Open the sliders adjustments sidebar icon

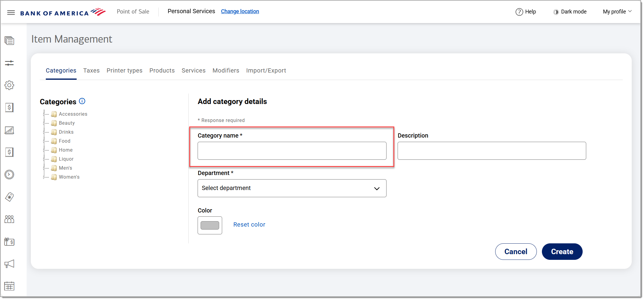9,63
